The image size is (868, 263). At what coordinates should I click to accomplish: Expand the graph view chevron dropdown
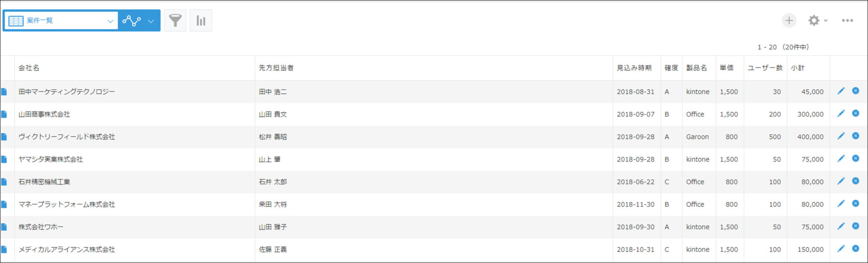151,21
